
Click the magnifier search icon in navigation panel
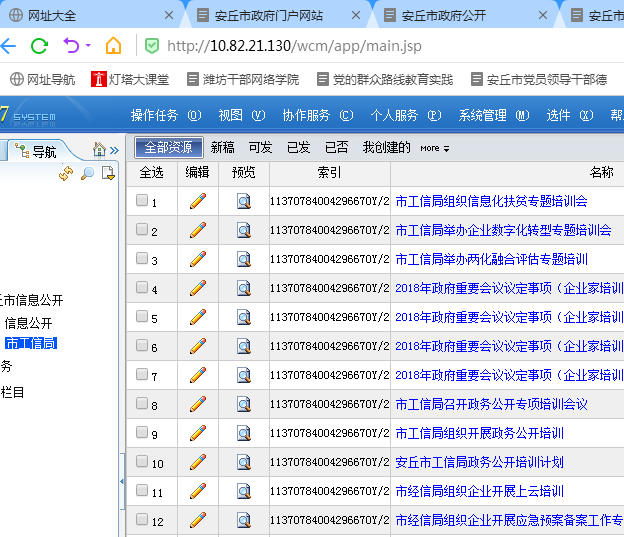(87, 174)
